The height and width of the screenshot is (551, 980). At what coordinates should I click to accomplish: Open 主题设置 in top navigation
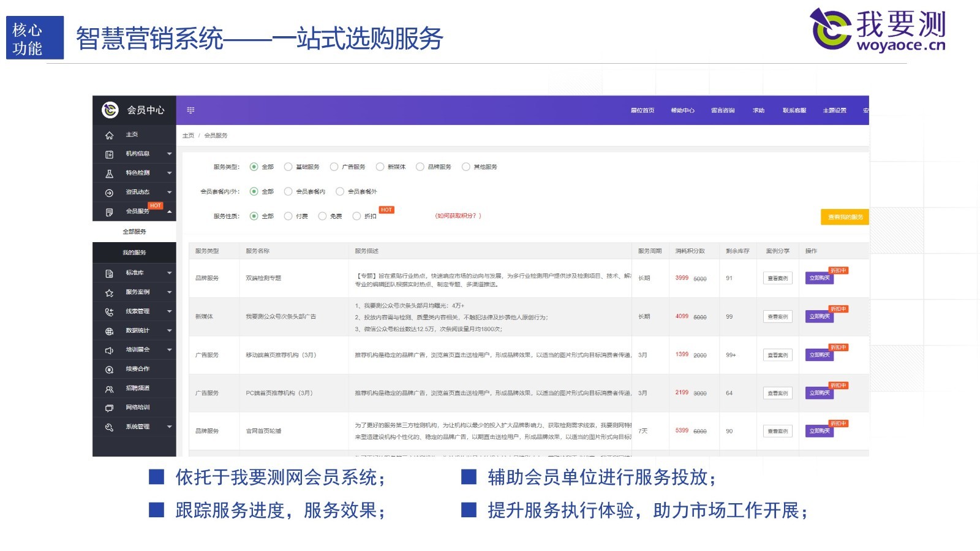(835, 110)
